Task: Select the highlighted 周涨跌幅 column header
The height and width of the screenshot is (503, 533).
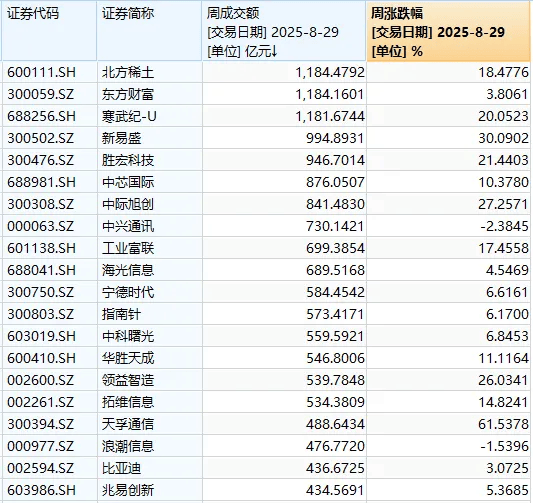Action: (x=448, y=31)
